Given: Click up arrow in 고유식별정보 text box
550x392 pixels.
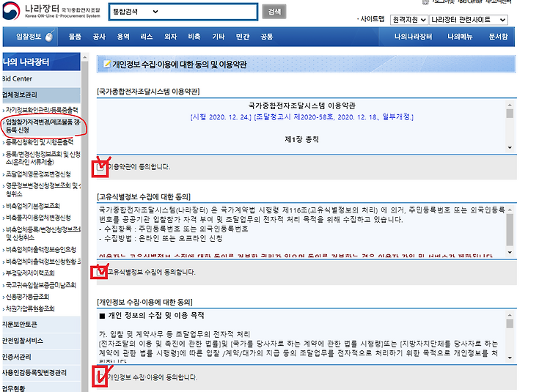Looking at the screenshot, I should click(x=510, y=210).
